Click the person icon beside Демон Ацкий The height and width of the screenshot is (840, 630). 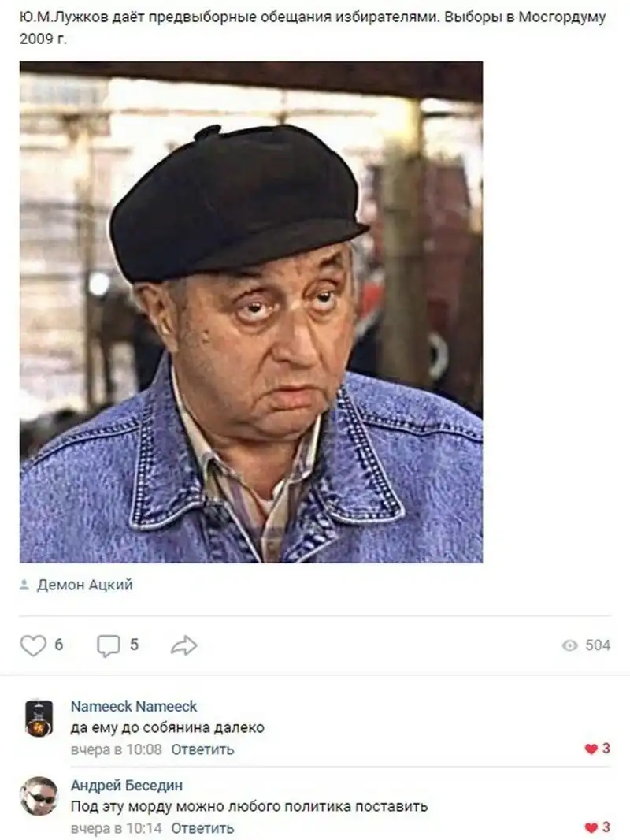tap(24, 585)
